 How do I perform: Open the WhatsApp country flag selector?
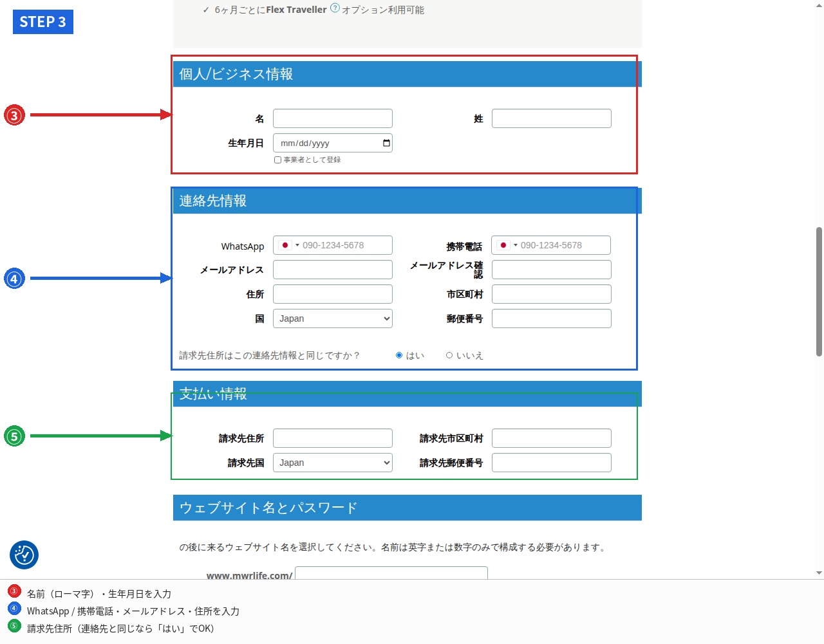289,245
